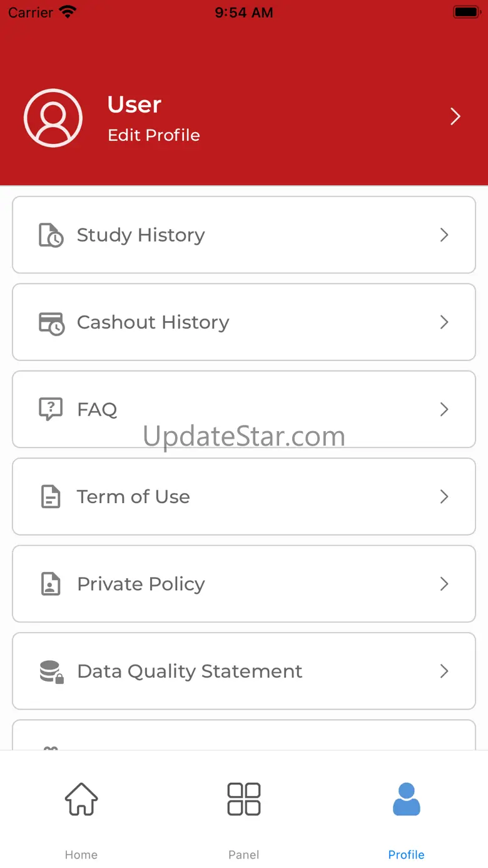This screenshot has height=868, width=488.
Task: Expand the Term of Use chevron
Action: pos(444,497)
